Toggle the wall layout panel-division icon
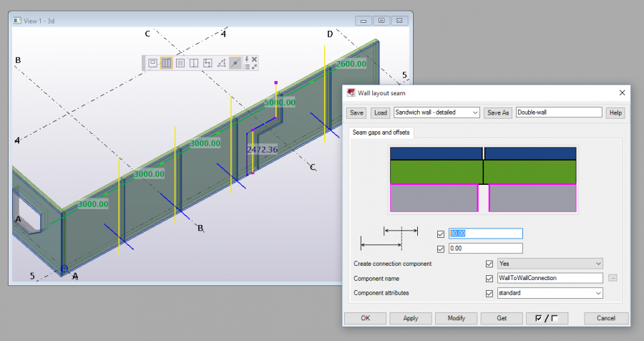644x341 pixels. click(166, 63)
